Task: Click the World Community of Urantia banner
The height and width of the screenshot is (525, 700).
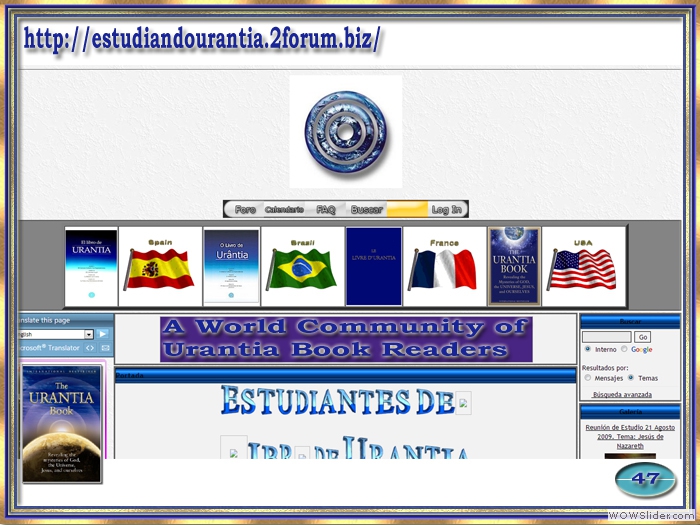Action: [x=346, y=339]
